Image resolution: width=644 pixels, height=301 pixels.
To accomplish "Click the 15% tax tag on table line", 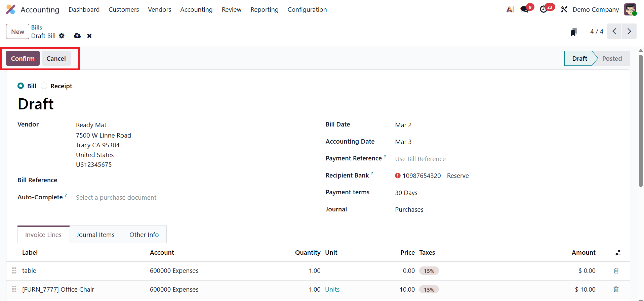I will click(x=429, y=271).
